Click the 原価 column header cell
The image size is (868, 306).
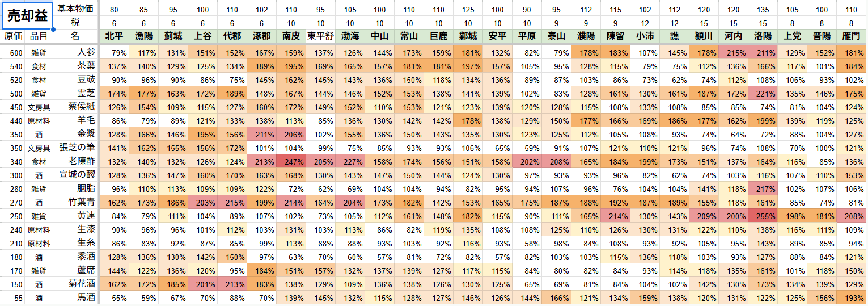(x=13, y=36)
